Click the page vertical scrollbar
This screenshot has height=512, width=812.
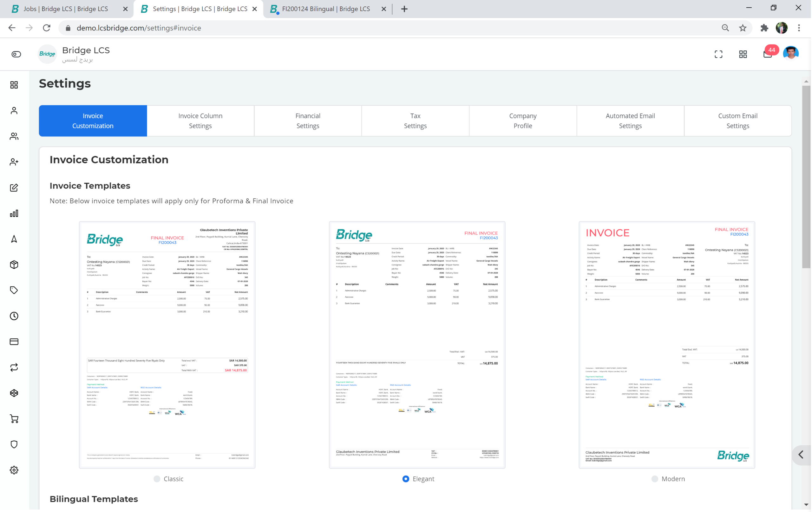(806, 177)
